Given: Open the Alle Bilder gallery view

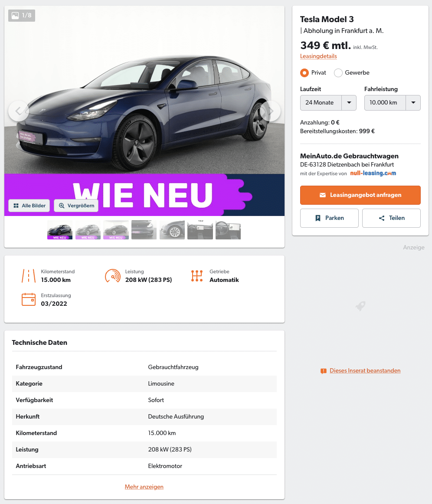Looking at the screenshot, I should 29,206.
